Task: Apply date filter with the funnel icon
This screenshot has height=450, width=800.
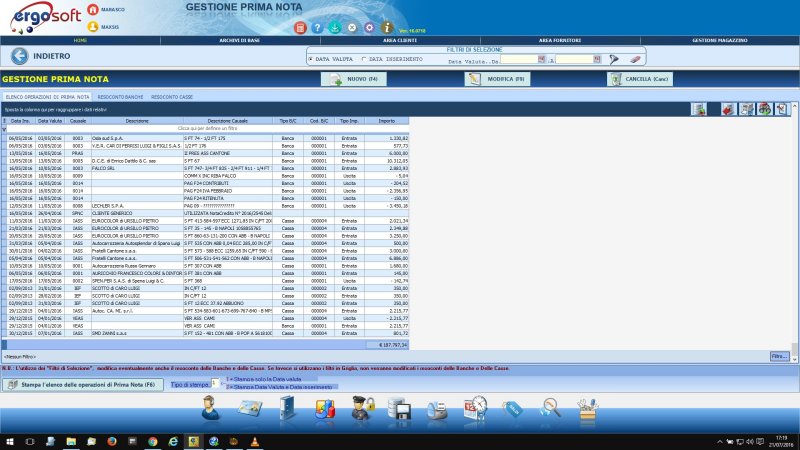Action: pos(614,59)
